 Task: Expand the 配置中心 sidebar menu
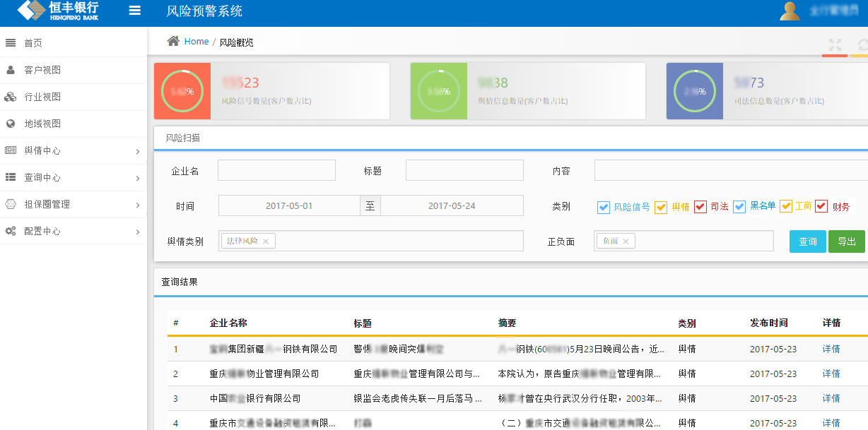click(73, 231)
